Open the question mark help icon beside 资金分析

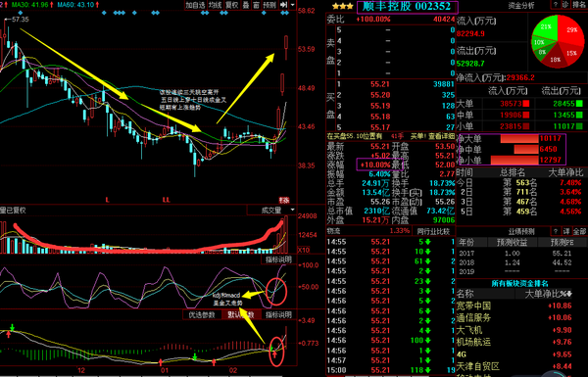555,5
